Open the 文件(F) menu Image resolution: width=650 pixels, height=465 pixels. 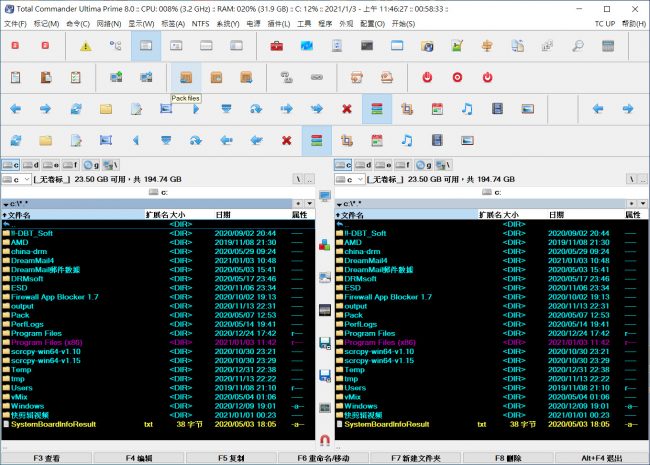coord(15,22)
